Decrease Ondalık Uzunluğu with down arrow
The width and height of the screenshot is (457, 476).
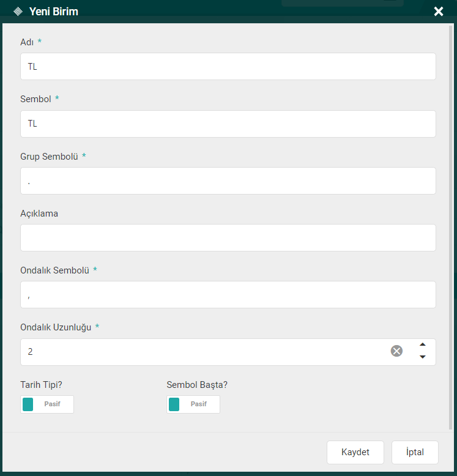tap(422, 357)
